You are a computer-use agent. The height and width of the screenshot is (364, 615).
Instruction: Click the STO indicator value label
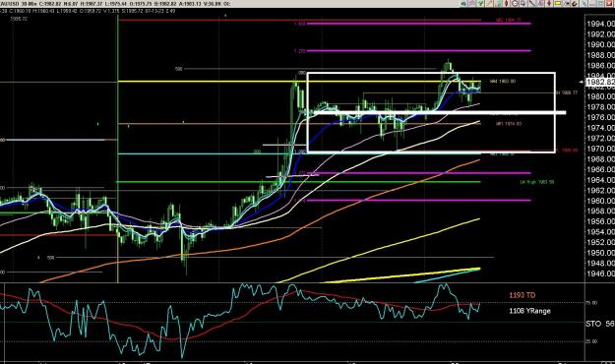600,324
